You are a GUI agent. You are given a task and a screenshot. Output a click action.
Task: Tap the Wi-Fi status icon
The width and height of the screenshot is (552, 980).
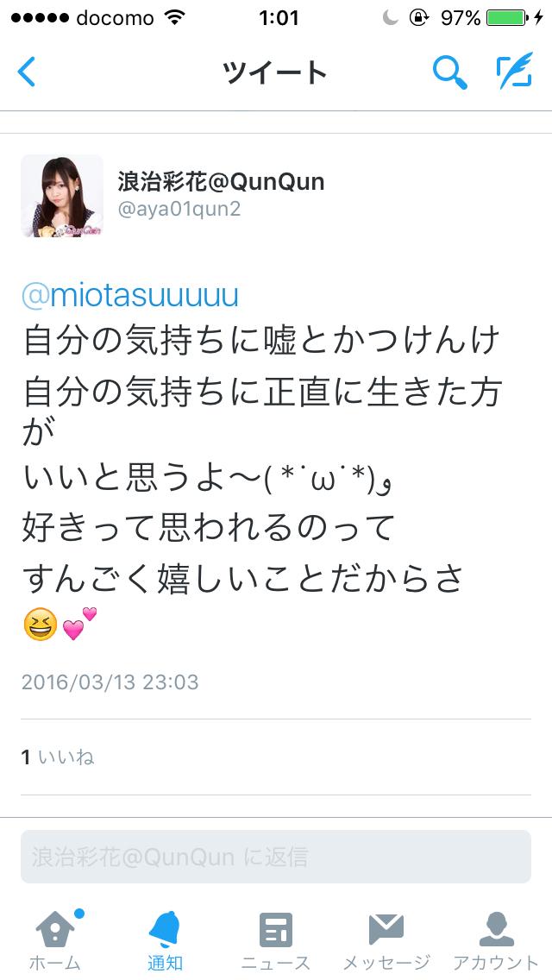[173, 17]
